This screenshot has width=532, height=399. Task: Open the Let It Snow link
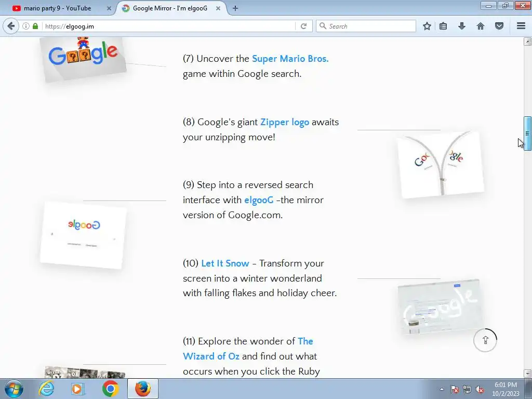point(225,263)
